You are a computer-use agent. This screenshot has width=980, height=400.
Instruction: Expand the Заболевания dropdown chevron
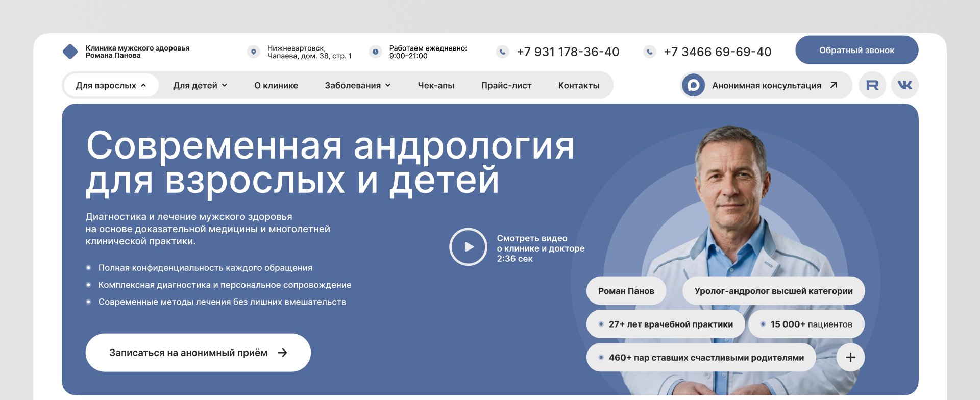[388, 85]
